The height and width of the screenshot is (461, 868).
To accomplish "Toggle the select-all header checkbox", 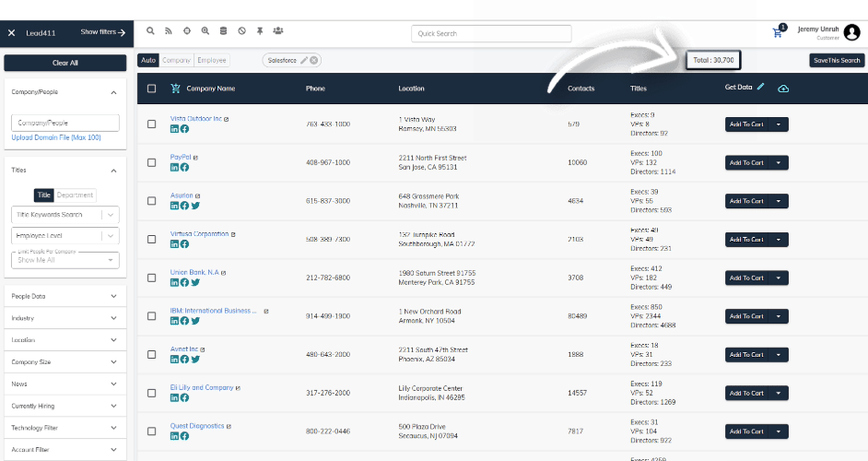I will click(152, 89).
